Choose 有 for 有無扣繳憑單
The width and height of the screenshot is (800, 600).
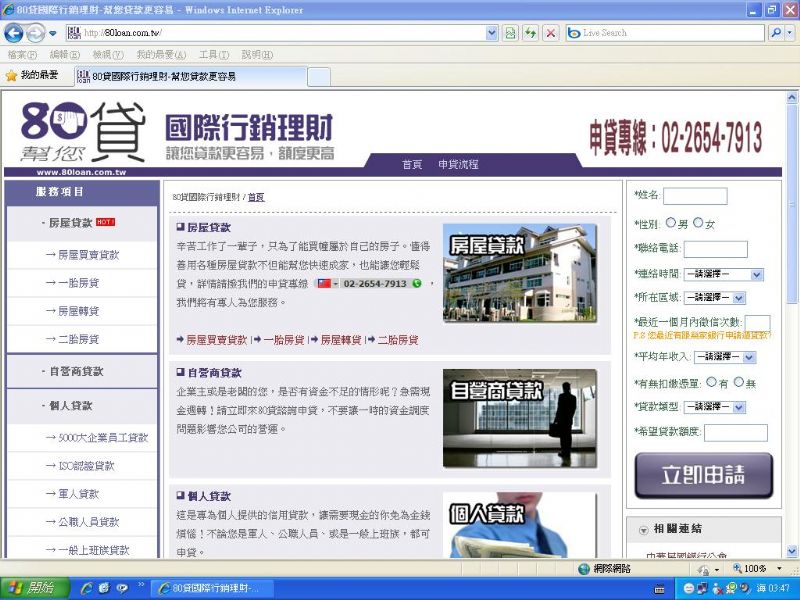[x=711, y=384]
